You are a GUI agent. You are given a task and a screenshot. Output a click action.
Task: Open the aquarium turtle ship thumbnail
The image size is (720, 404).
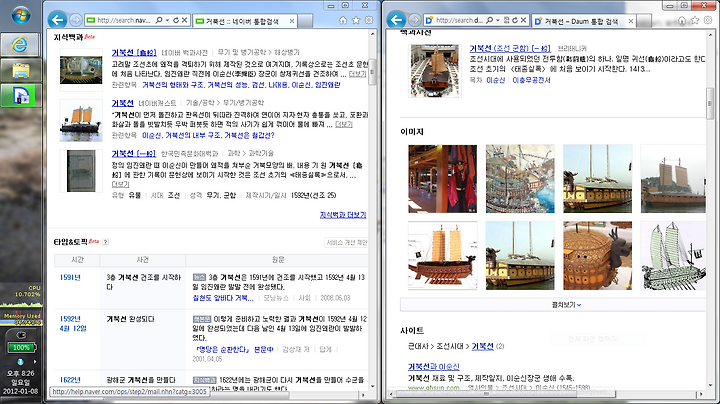[81, 70]
